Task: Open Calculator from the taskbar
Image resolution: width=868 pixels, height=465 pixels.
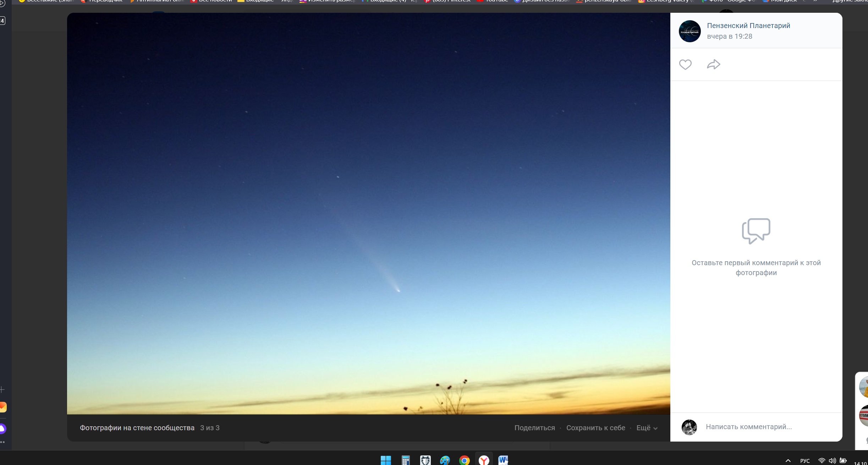Action: (x=406, y=460)
